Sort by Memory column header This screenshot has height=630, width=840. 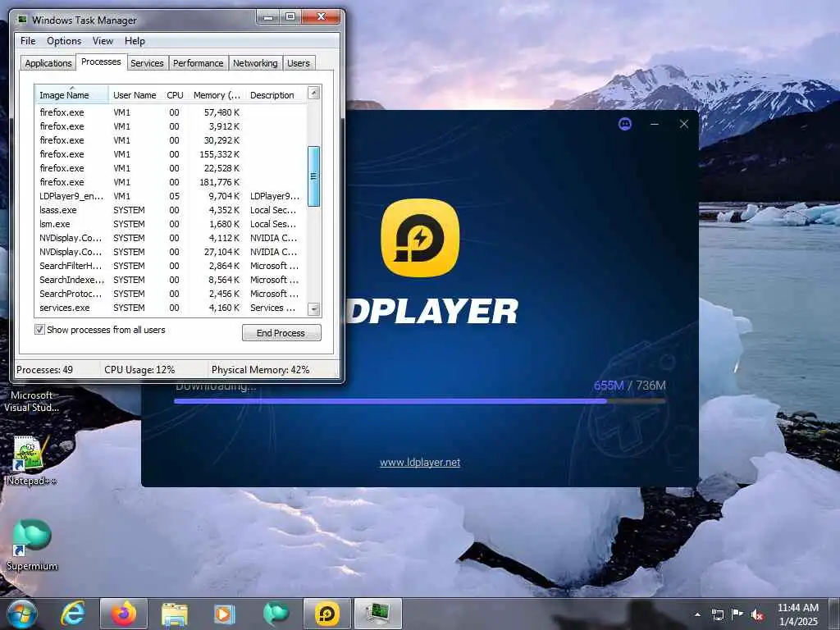coord(217,95)
